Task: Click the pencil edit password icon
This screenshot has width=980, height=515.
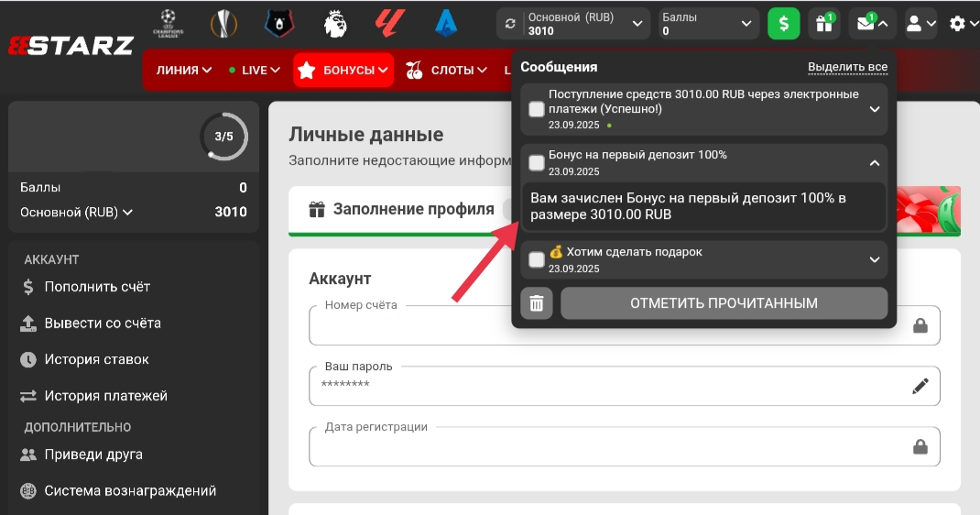Action: [920, 387]
